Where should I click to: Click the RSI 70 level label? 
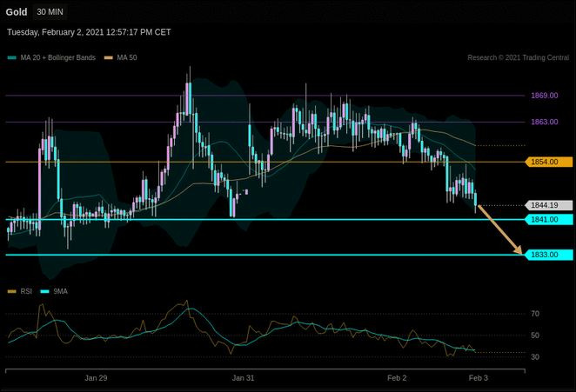tap(535, 314)
